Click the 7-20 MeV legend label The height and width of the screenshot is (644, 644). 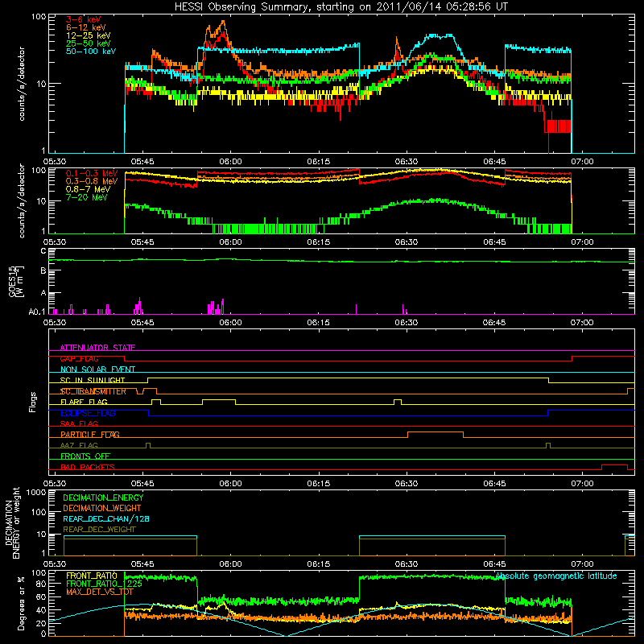[86, 197]
